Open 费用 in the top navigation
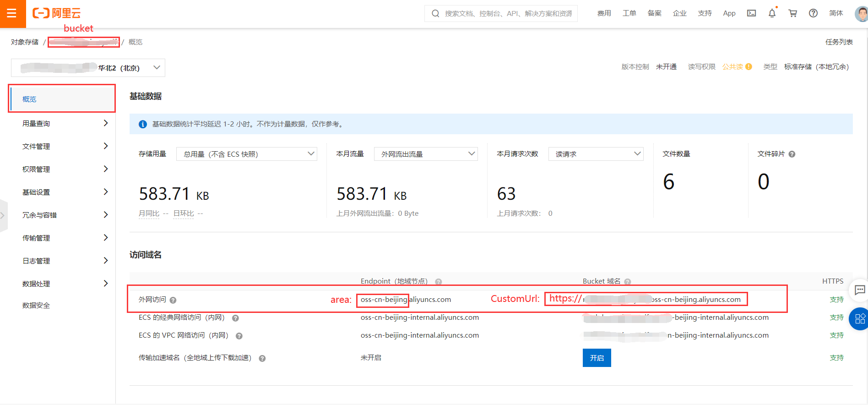The width and height of the screenshot is (868, 405). coord(604,13)
